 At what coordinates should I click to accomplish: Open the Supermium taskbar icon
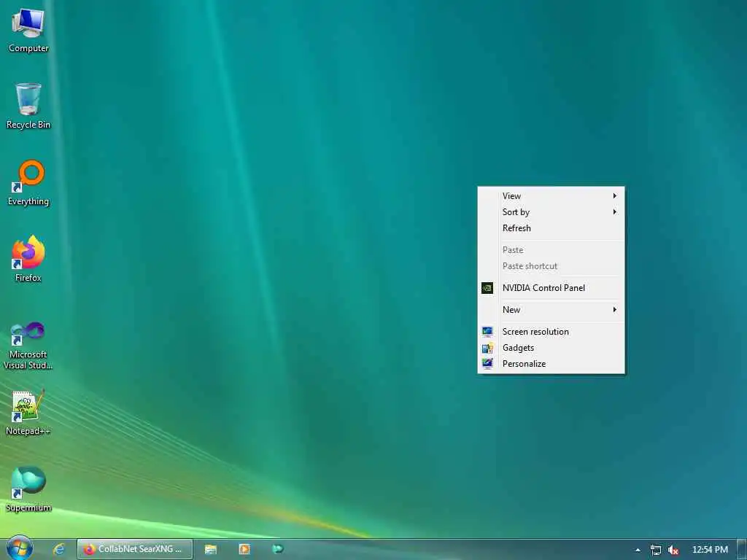[x=278, y=549]
